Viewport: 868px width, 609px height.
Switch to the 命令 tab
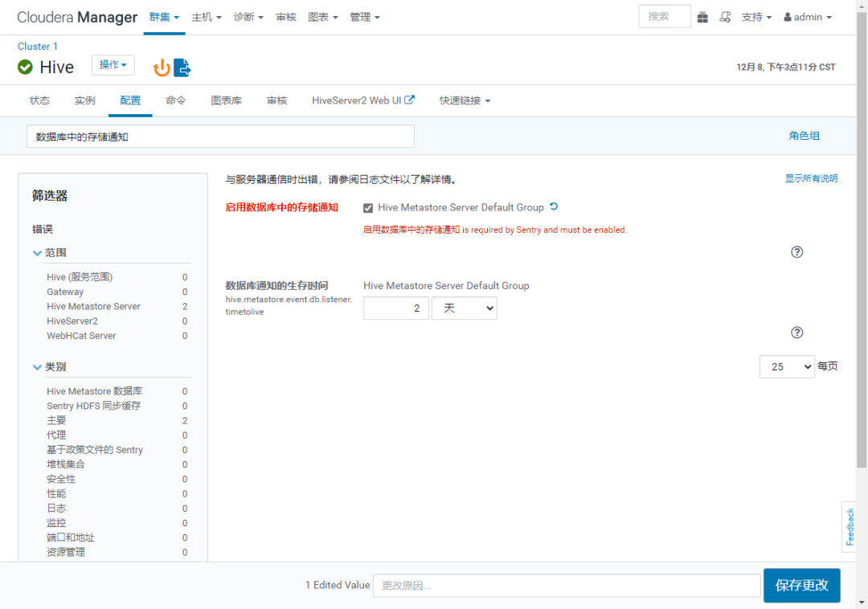[x=175, y=100]
